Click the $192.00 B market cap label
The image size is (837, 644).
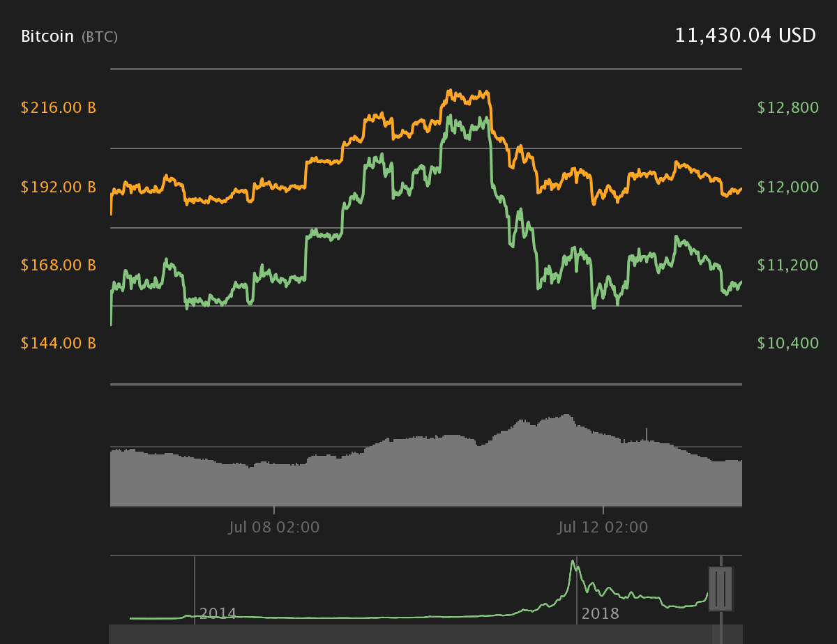(59, 187)
